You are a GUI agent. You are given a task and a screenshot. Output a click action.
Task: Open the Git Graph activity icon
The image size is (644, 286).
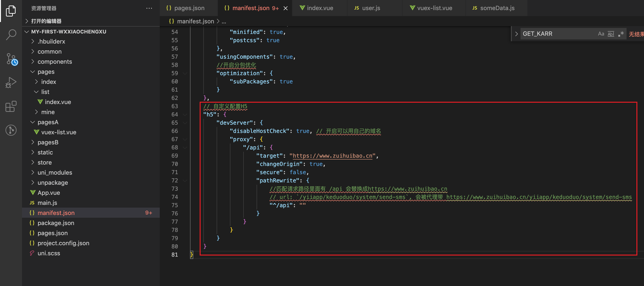coord(11,130)
